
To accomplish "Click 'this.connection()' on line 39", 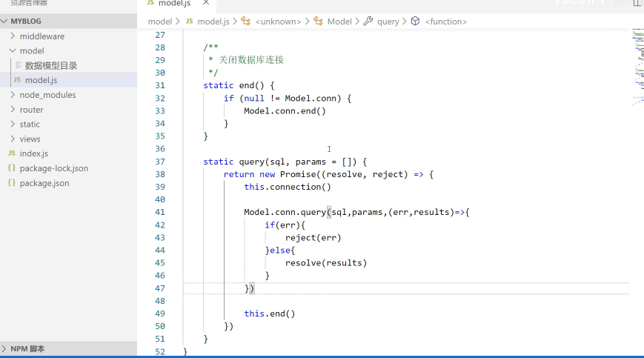I will coord(288,187).
